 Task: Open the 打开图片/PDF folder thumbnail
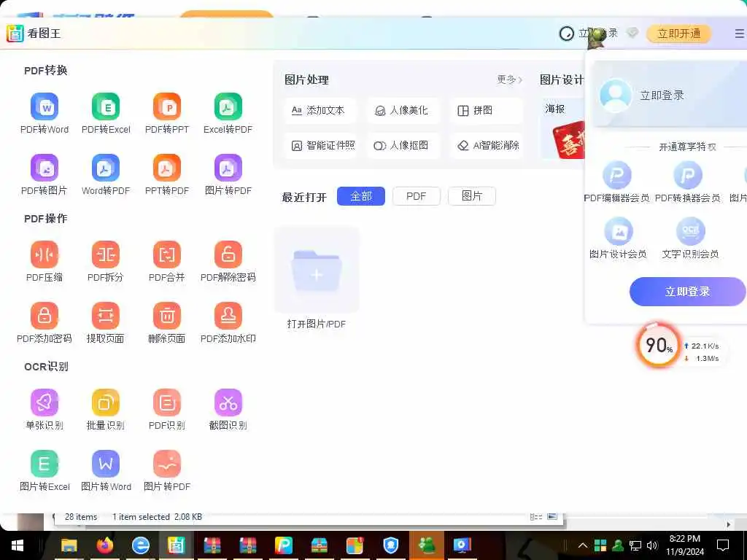coord(317,270)
